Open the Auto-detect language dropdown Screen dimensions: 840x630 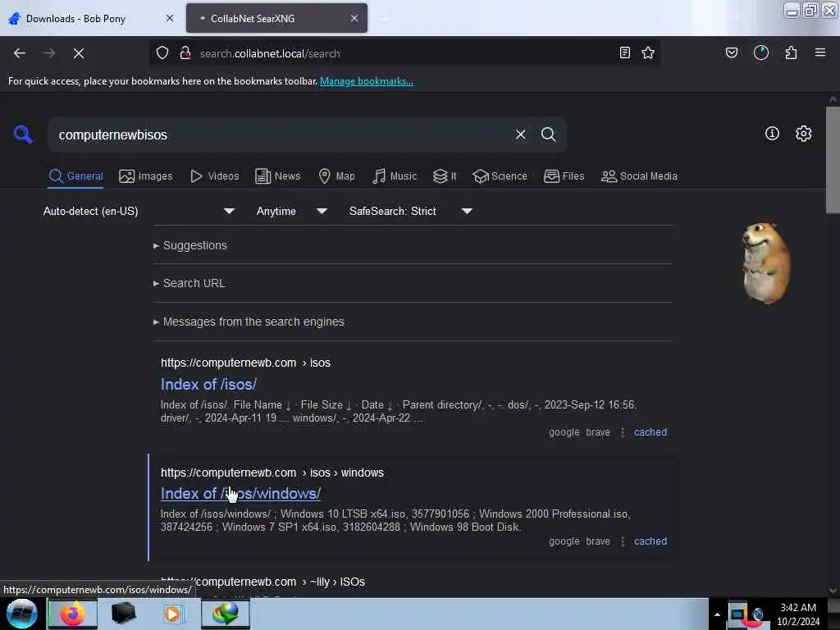pos(139,211)
